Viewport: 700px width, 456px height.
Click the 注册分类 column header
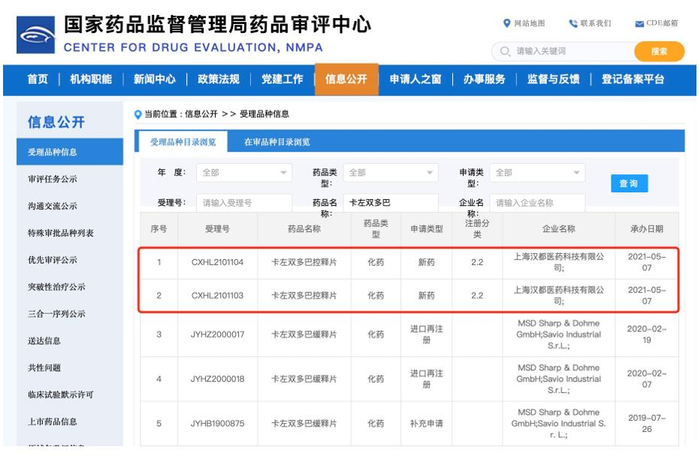click(x=477, y=229)
